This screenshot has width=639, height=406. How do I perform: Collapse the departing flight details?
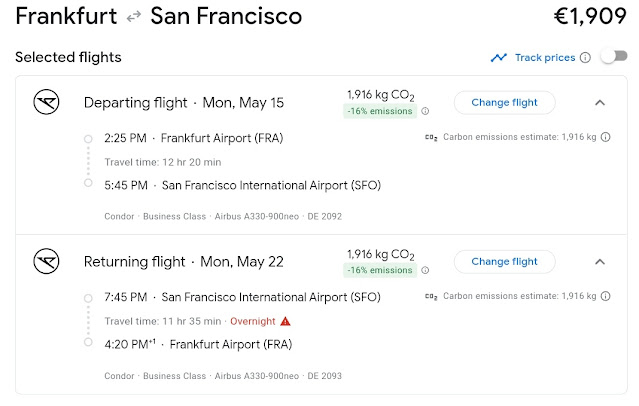[x=599, y=102]
